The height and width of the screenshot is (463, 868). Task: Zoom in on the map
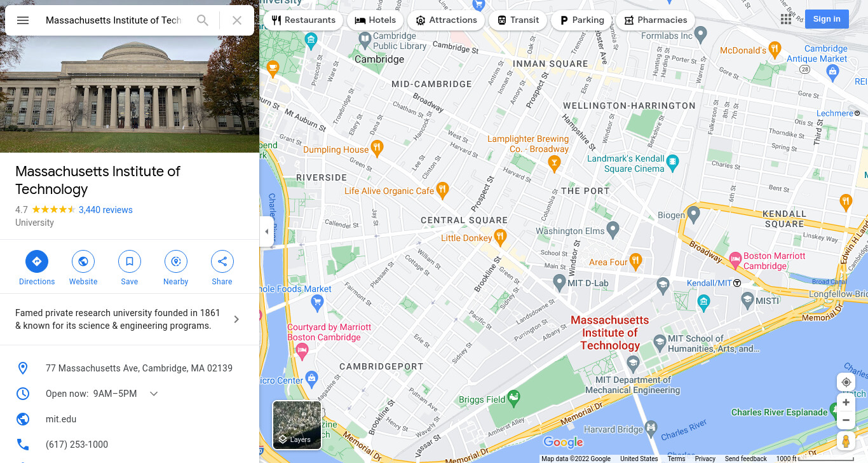(x=846, y=403)
